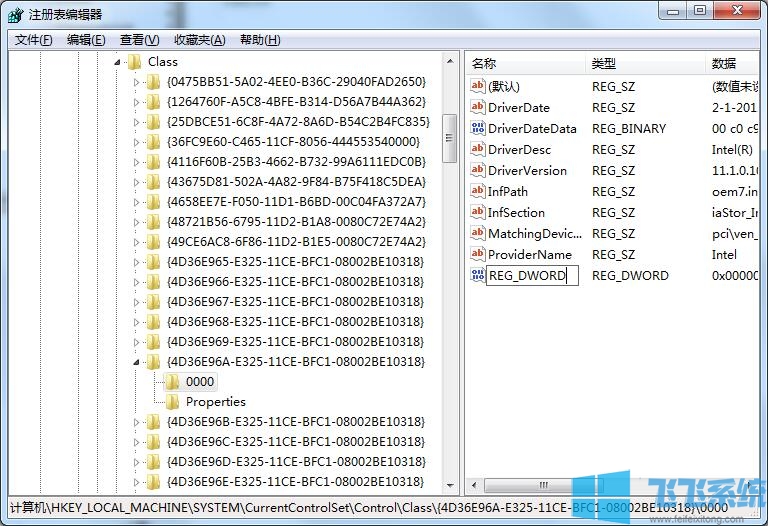Open the 文件(F) menu
The image size is (768, 526).
coord(34,40)
